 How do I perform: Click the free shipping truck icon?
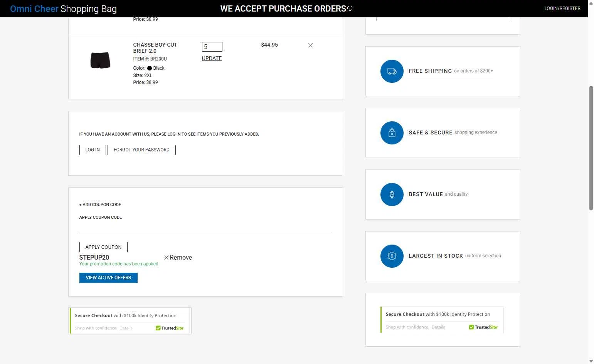pyautogui.click(x=392, y=71)
